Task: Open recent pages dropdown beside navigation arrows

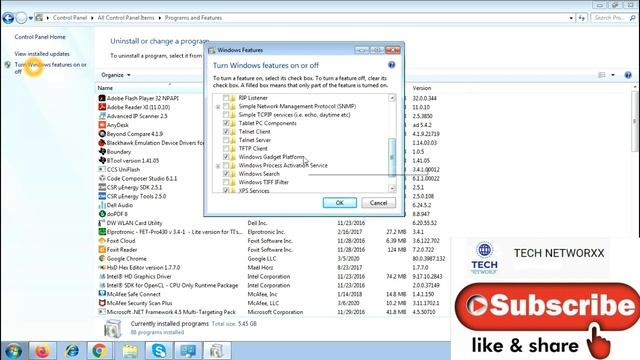Action: (31, 18)
